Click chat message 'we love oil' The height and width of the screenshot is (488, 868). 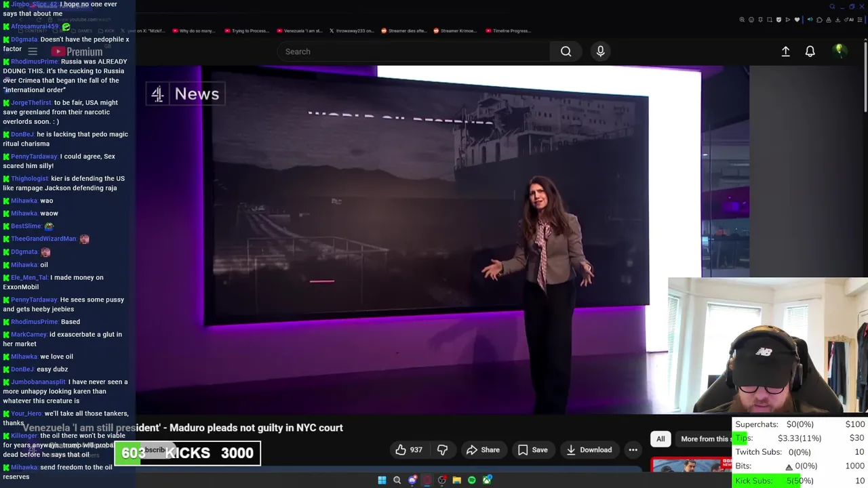coord(56,357)
